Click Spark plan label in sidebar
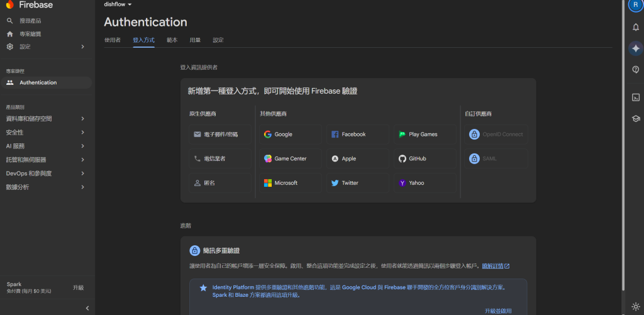 14,284
